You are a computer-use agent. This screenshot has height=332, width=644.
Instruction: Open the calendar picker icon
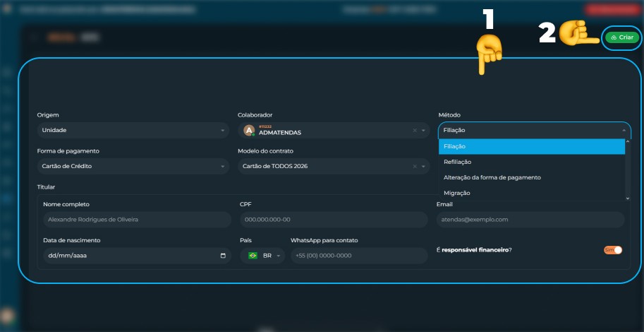[x=223, y=256]
